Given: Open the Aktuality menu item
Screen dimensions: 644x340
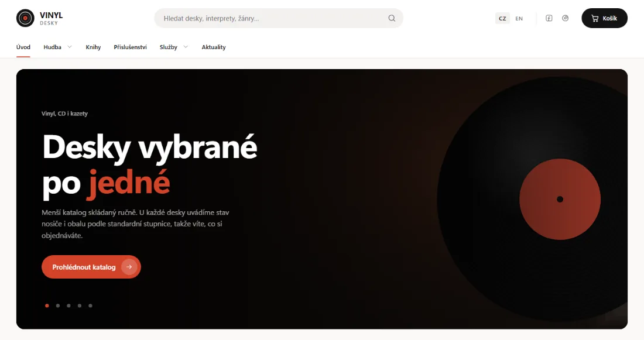Looking at the screenshot, I should [x=214, y=47].
